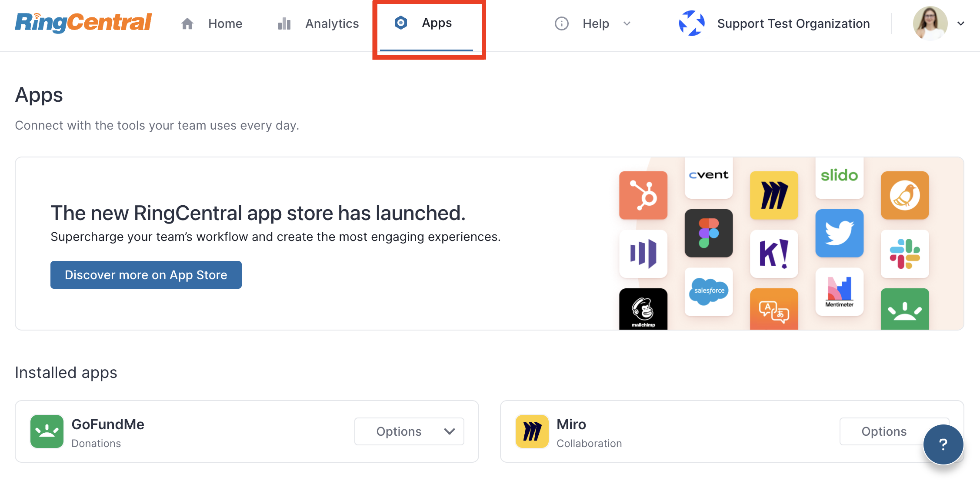
Task: Click the Donations category label
Action: (96, 444)
